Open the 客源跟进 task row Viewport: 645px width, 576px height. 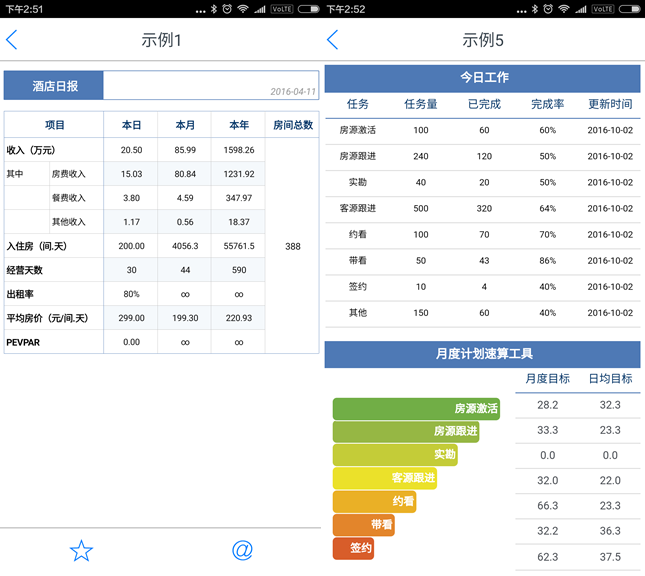[x=482, y=209]
